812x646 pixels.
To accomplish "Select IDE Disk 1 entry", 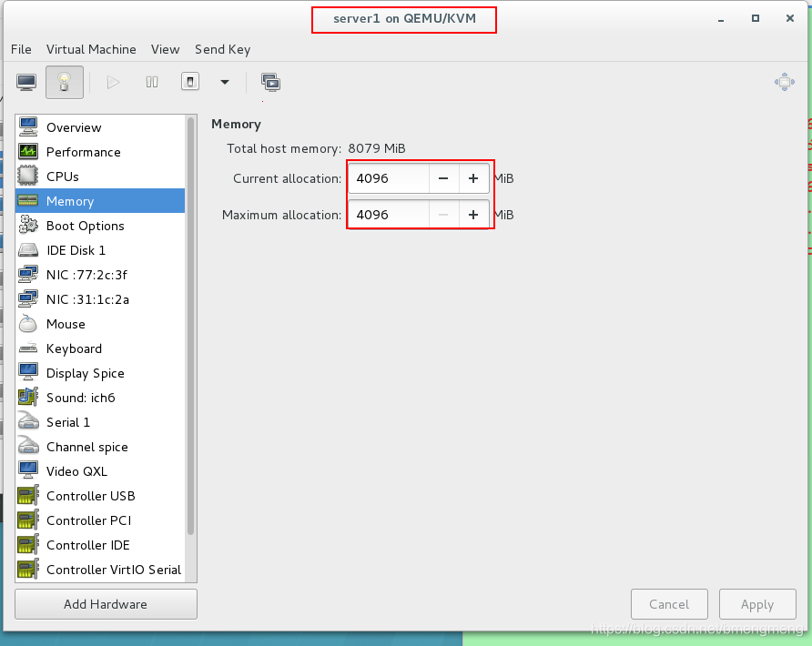I will [x=100, y=250].
